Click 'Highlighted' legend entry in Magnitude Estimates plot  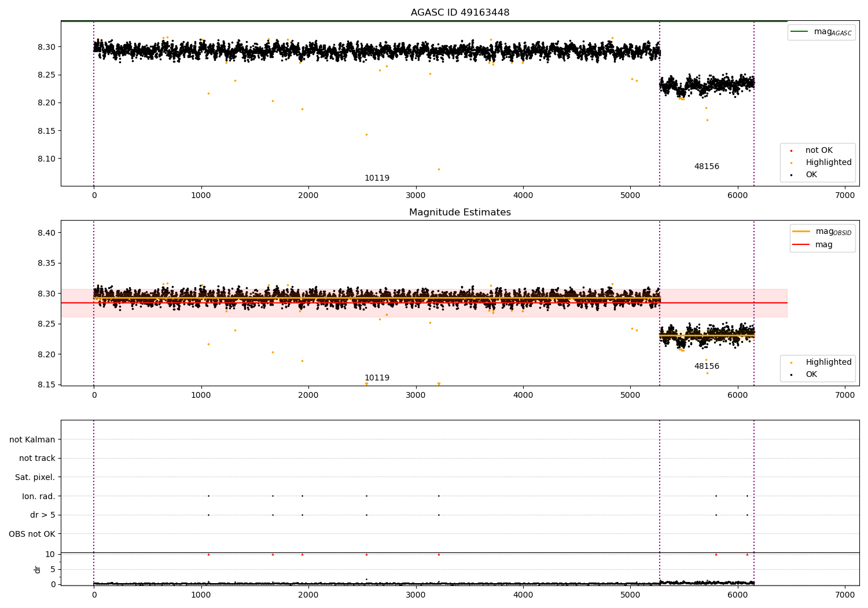click(828, 362)
